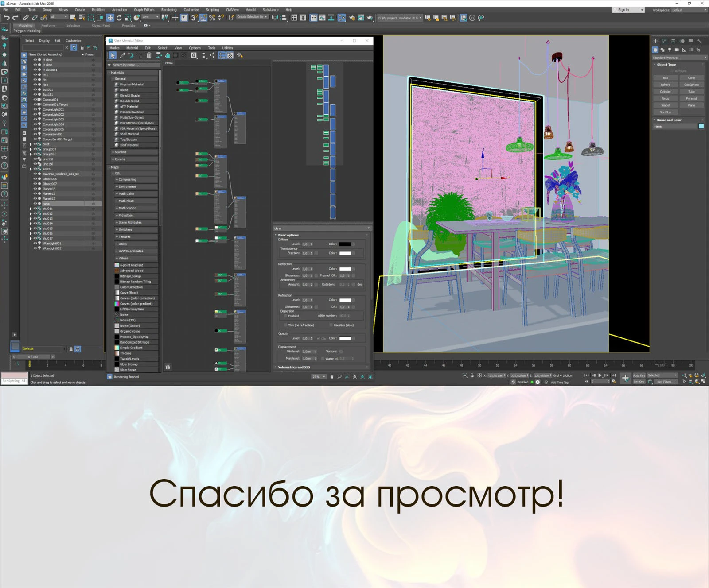Open the Rendering menu

169,10
